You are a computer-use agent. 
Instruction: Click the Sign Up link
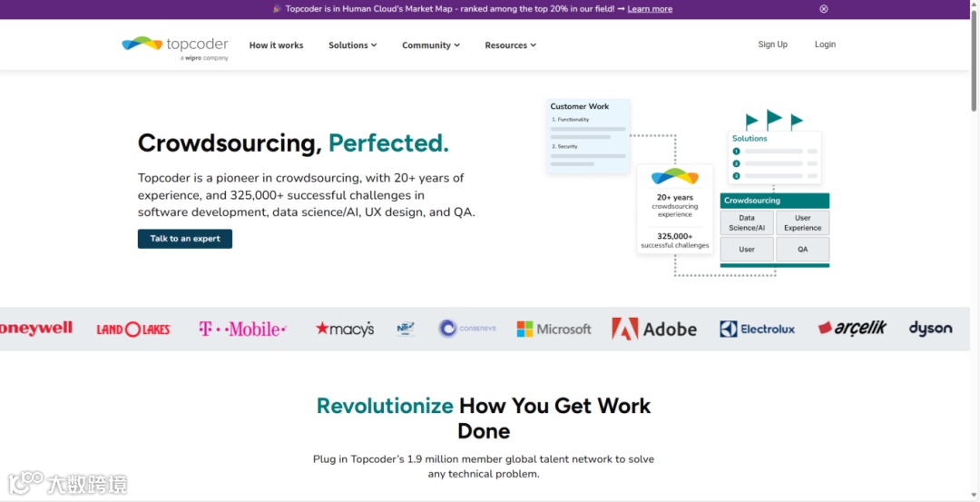[772, 44]
